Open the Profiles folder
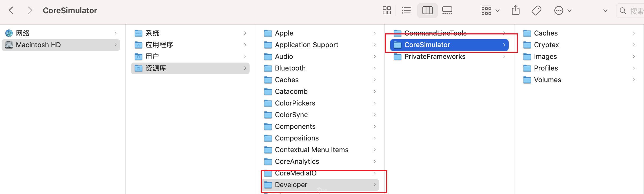The height and width of the screenshot is (194, 644). click(x=579, y=68)
